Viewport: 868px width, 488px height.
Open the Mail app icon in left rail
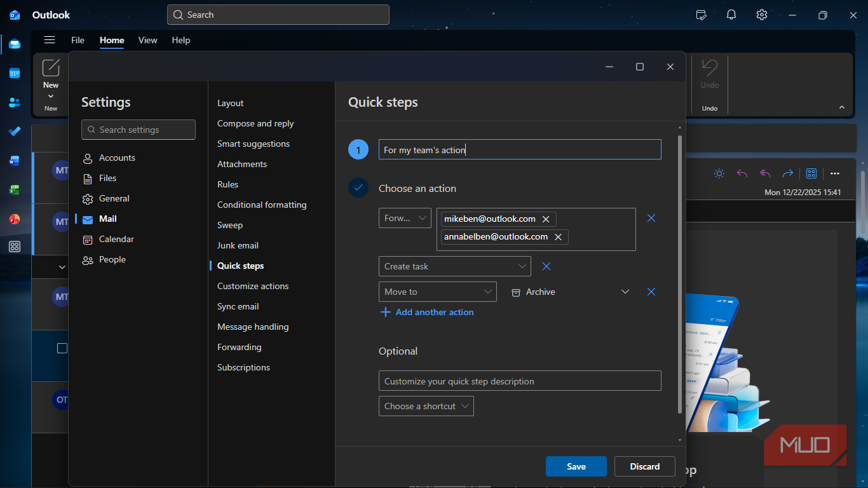[x=15, y=44]
